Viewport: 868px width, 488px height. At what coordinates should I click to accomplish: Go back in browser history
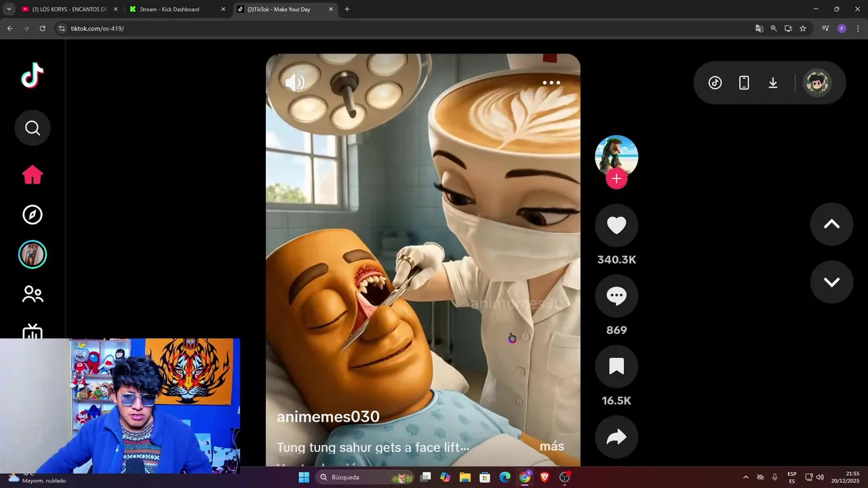point(9,28)
